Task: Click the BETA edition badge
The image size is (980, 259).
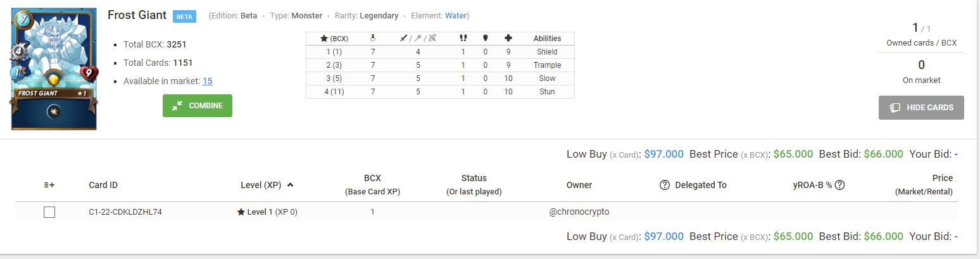Action: (x=184, y=16)
